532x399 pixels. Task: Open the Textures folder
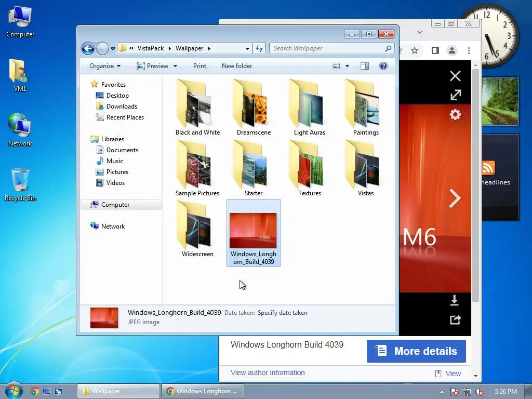[310, 169]
